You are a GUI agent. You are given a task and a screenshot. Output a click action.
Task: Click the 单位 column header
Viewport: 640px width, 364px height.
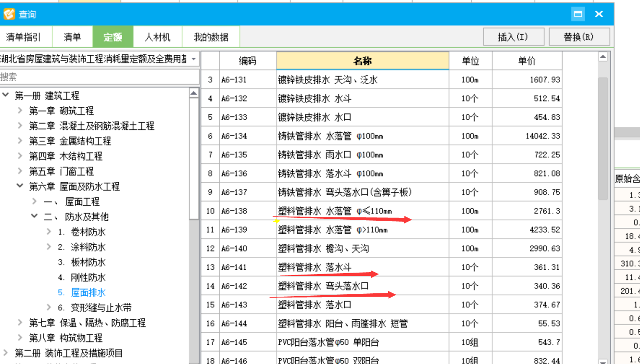(470, 61)
